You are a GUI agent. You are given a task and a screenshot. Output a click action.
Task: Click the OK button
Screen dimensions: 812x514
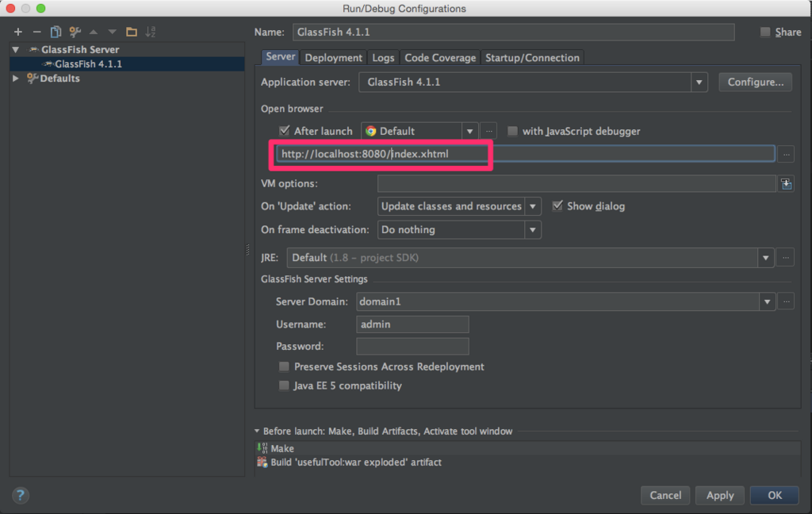775,495
